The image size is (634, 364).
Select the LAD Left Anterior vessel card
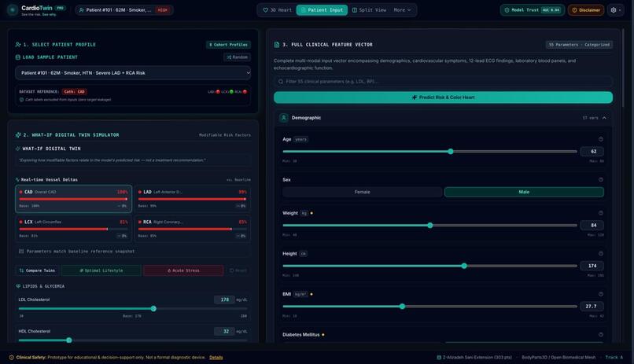pos(192,199)
